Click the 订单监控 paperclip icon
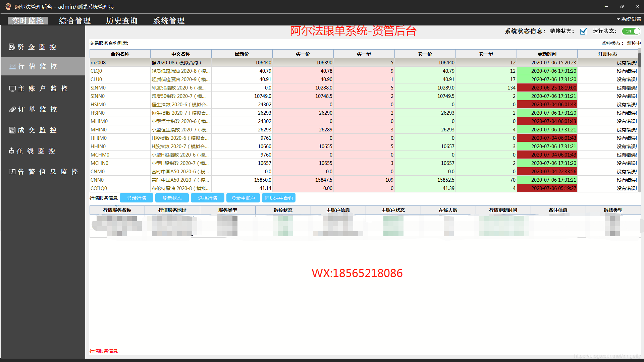Image resolution: width=644 pixels, height=362 pixels. pos(12,109)
